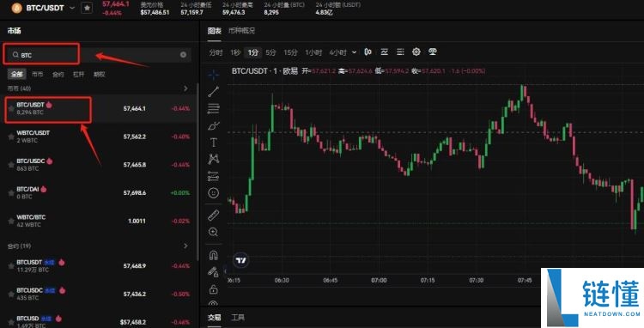The height and width of the screenshot is (328, 644).
Task: Select the trend line drawing tool
Action: [x=213, y=92]
